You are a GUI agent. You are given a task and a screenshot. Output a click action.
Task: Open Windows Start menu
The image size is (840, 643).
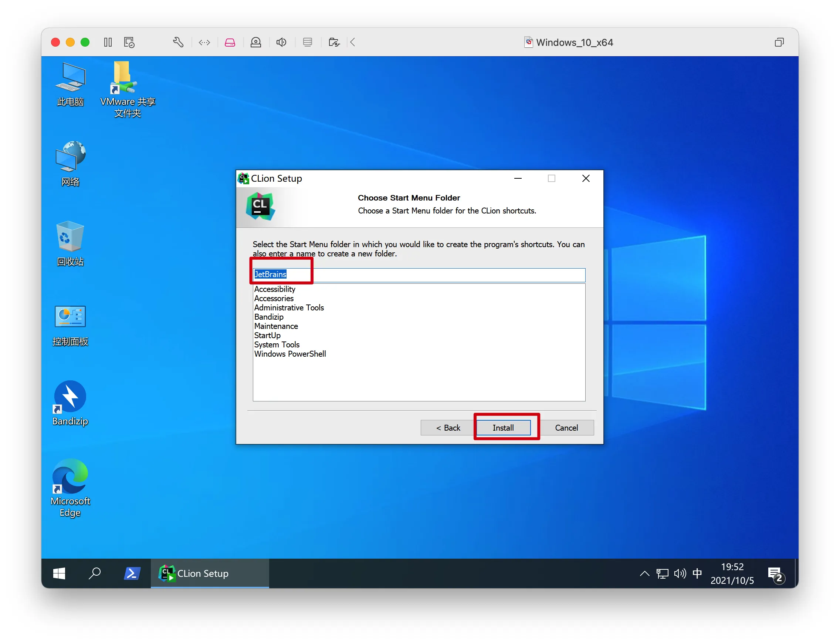pos(59,573)
